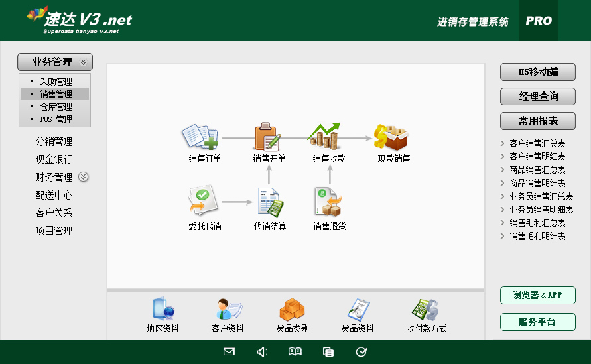Viewport: 591px width, 364px height.
Task: Expand the 客户销售汇总表 report entry
Action: [537, 143]
